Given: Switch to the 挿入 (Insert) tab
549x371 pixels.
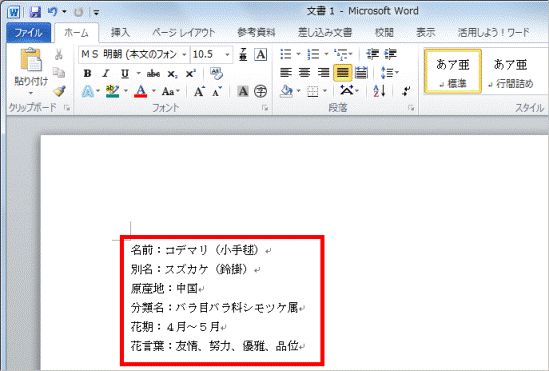Looking at the screenshot, I should (120, 33).
